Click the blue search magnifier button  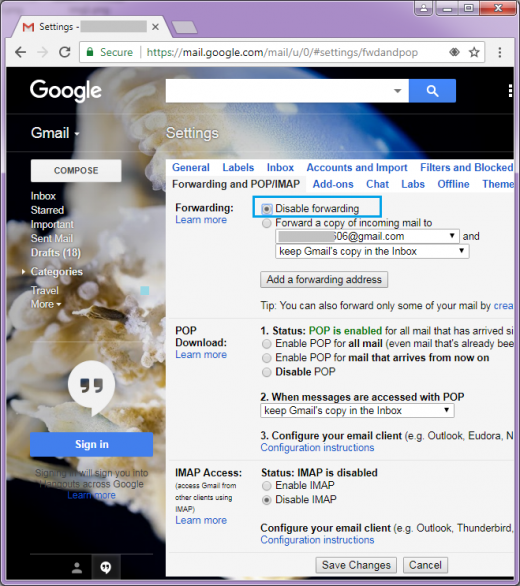point(432,90)
